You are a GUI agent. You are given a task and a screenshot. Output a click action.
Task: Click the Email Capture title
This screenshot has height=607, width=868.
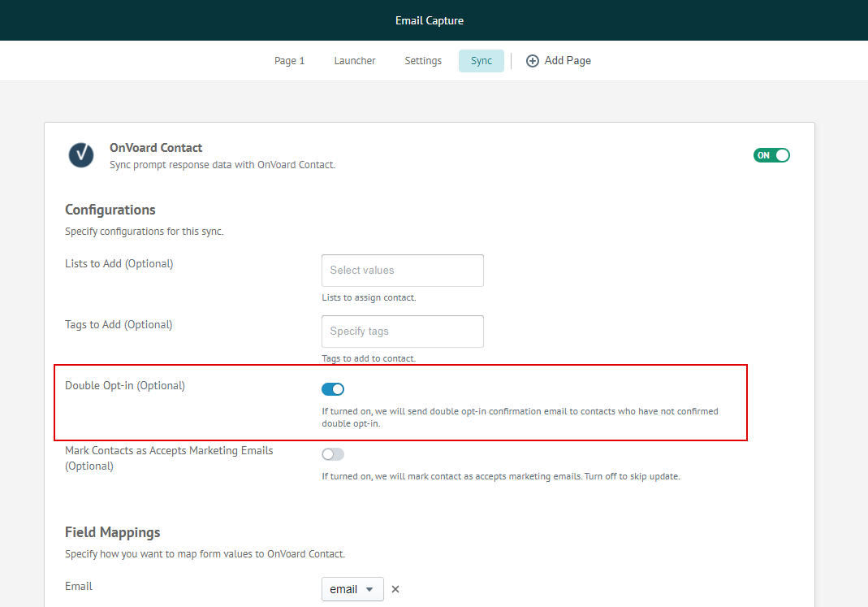(430, 20)
